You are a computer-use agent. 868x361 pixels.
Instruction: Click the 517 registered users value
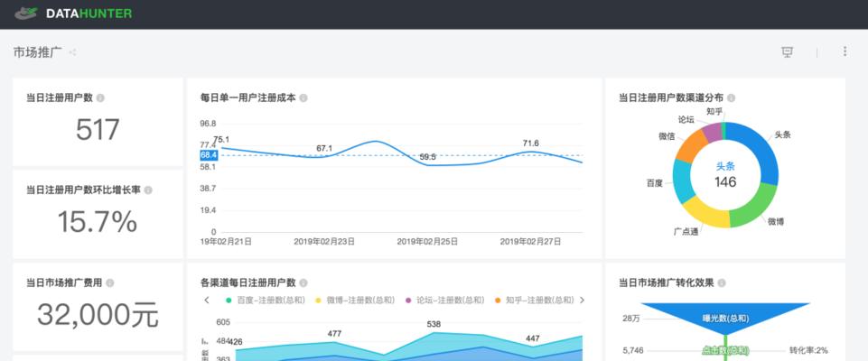pyautogui.click(x=98, y=129)
